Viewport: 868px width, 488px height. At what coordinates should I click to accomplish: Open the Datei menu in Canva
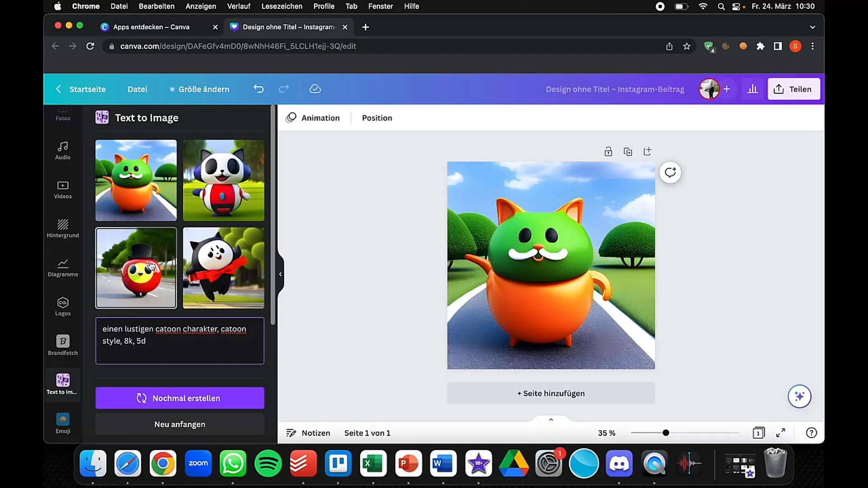tap(137, 89)
